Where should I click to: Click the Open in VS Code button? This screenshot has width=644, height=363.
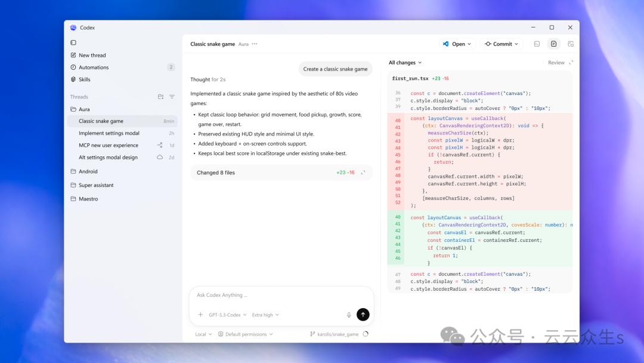pyautogui.click(x=457, y=44)
